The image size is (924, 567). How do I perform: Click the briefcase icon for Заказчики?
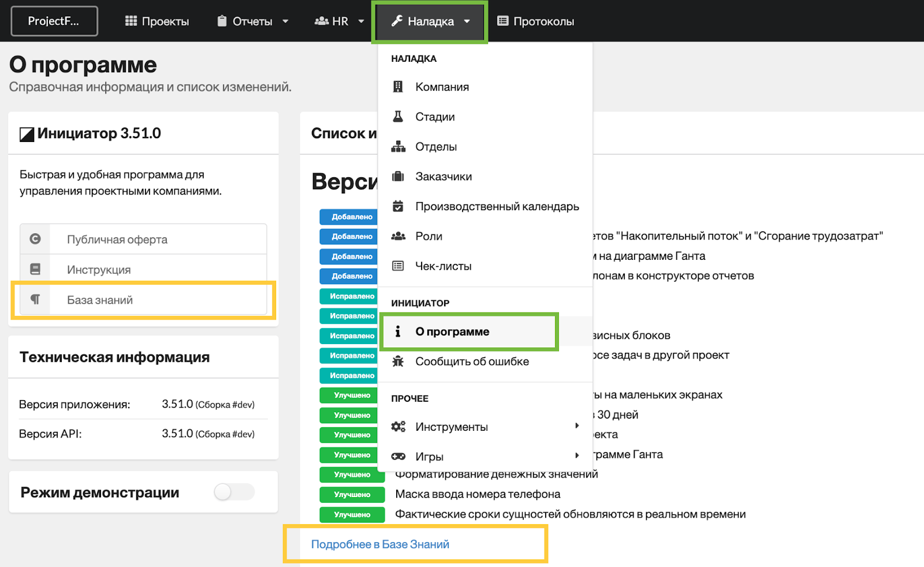click(x=398, y=177)
